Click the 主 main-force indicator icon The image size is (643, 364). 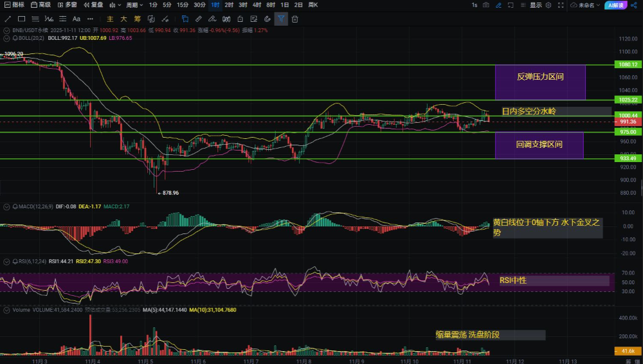click(x=110, y=19)
